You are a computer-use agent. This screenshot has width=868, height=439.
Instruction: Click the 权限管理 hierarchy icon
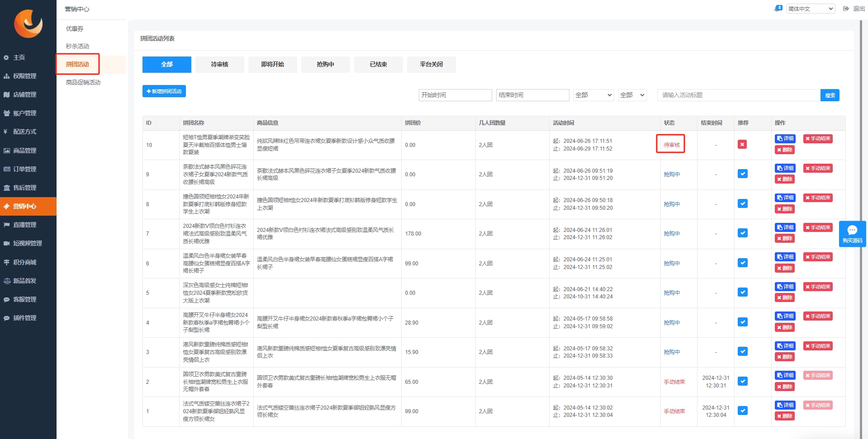tap(6, 76)
